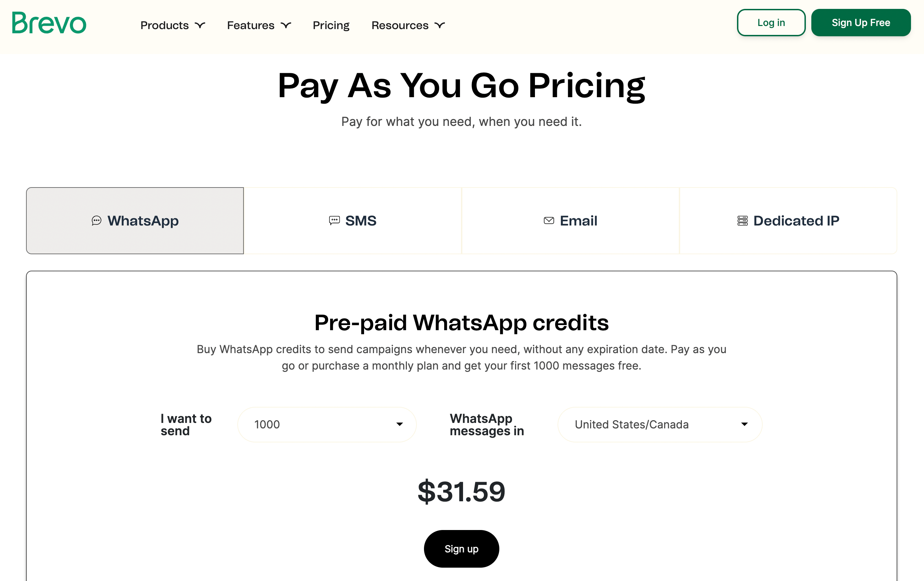Click the SMS speech bubble icon

[335, 220]
